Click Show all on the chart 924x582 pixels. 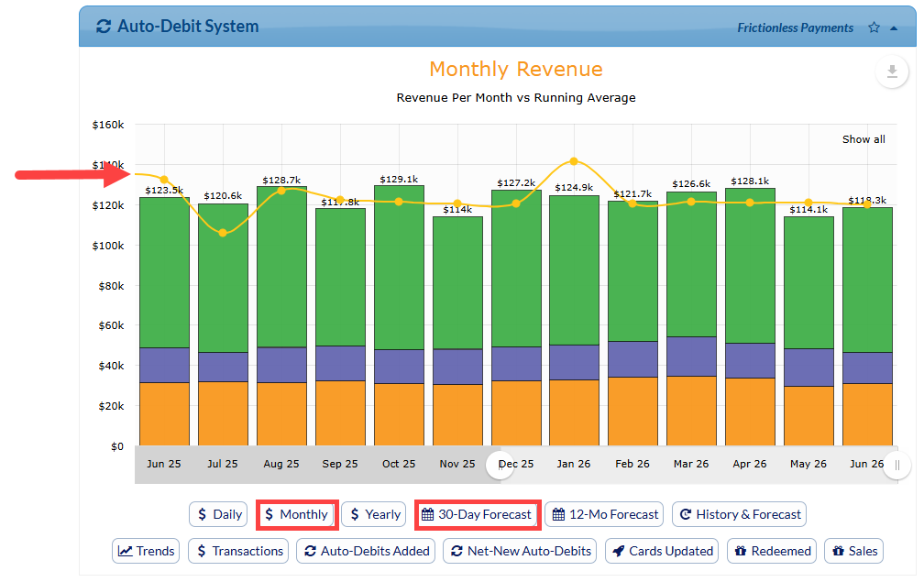pos(863,139)
